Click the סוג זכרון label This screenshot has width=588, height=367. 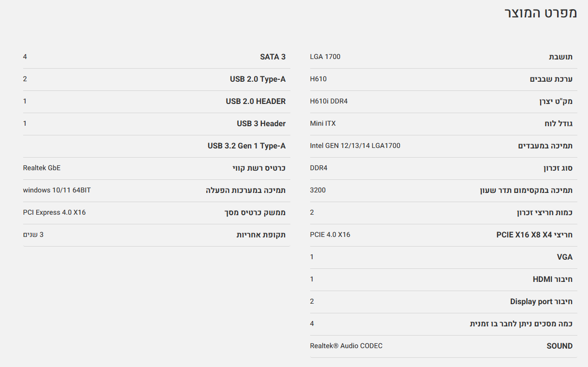tap(558, 168)
